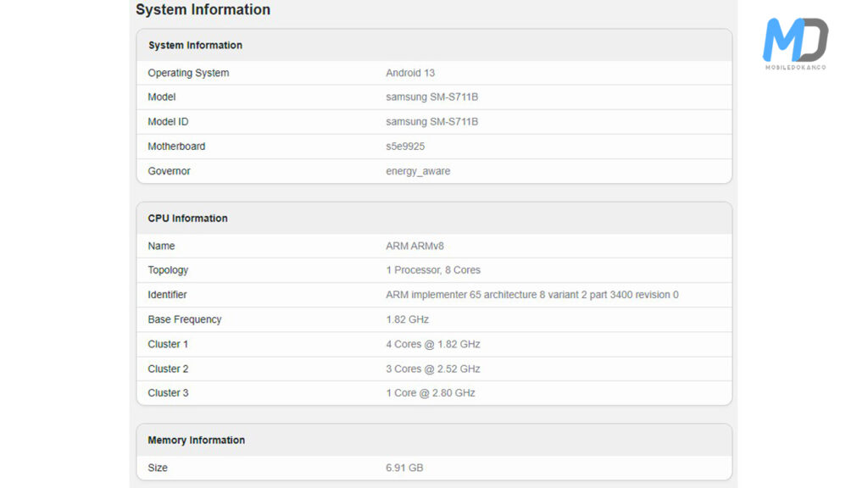Select 'samsung SM-S711B' in Model row
The image size is (868, 488).
pyautogui.click(x=431, y=97)
